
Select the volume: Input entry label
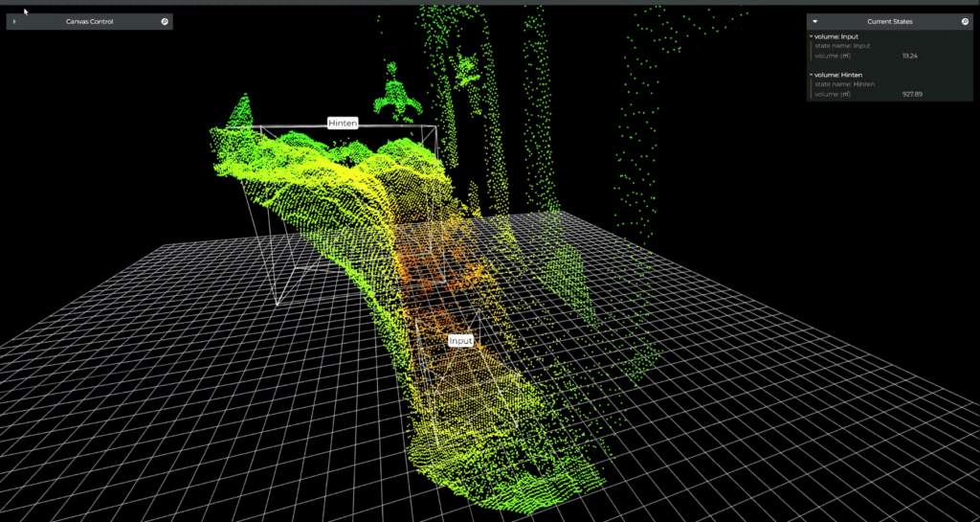click(x=836, y=36)
